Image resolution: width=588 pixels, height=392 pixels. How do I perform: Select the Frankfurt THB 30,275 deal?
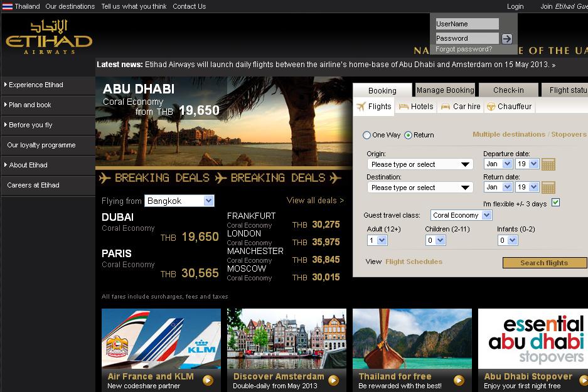click(283, 220)
